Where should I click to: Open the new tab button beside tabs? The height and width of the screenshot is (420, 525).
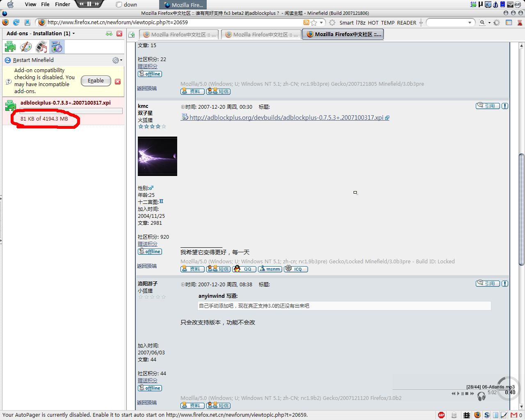(132, 34)
